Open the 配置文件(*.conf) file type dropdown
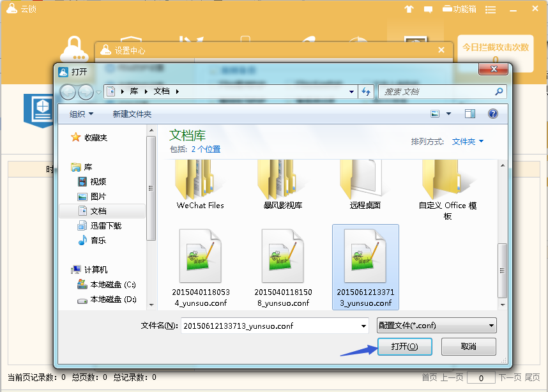Image resolution: width=548 pixels, height=392 pixels. pyautogui.click(x=436, y=325)
